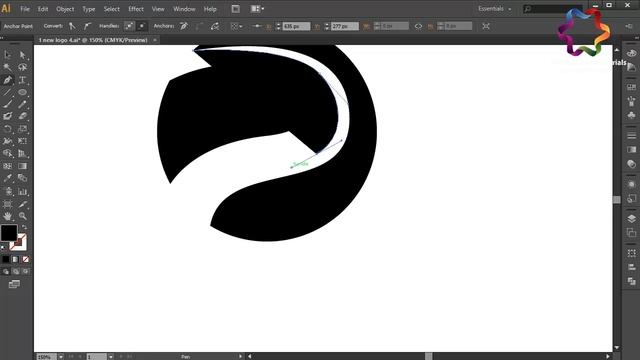Open the zoom level dropdown in status bar
The width and height of the screenshot is (640, 360).
61,357
